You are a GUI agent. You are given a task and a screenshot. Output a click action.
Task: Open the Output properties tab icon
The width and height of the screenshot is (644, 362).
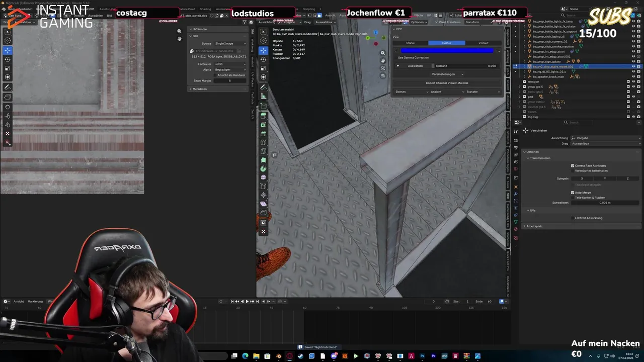coord(516,148)
